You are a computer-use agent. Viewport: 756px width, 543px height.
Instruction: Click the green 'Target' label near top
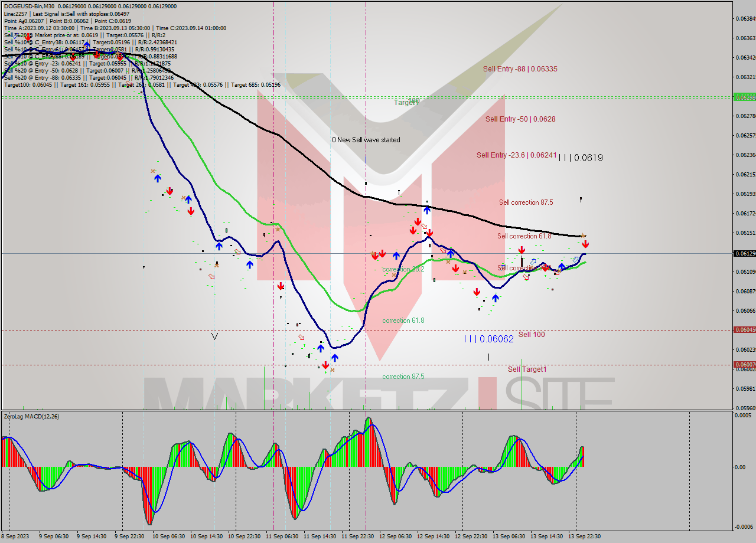pyautogui.click(x=405, y=103)
